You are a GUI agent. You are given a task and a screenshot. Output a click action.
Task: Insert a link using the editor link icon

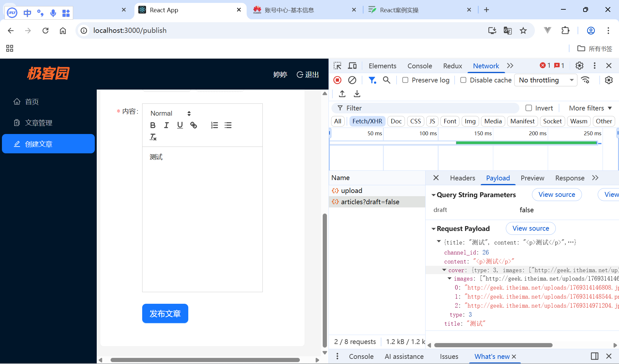[193, 125]
